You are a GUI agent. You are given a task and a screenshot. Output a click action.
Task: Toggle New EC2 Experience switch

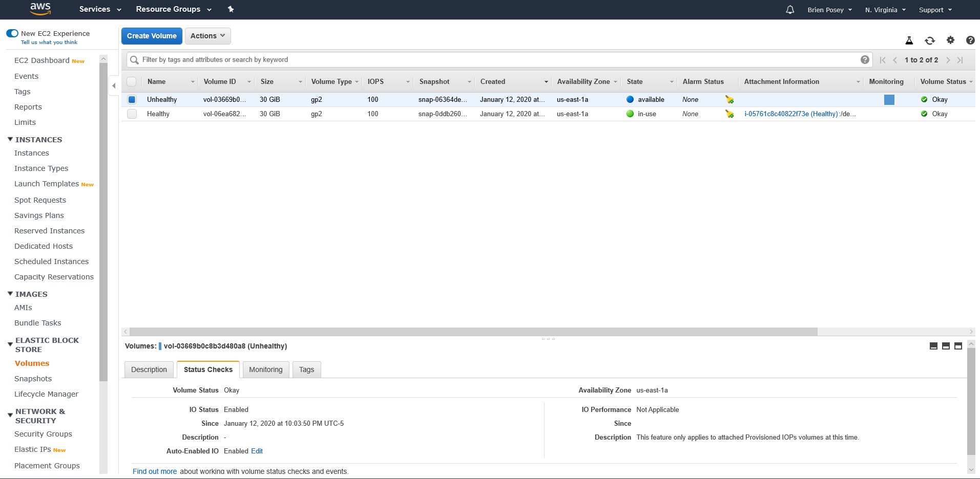12,33
